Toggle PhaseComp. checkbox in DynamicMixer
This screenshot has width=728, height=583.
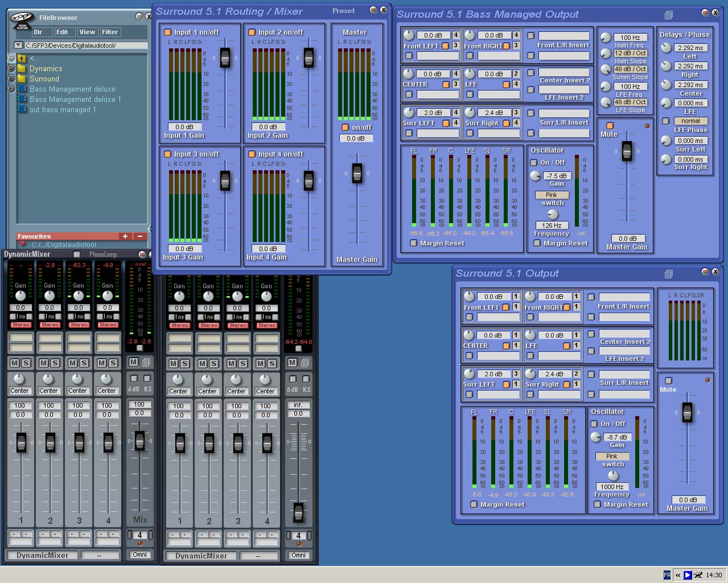[77, 254]
